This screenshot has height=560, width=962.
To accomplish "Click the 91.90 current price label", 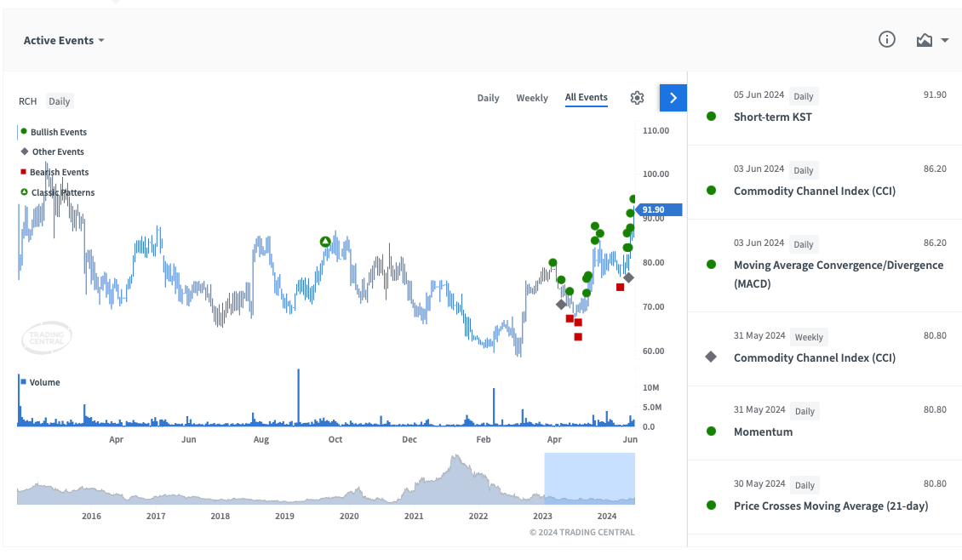I will [x=658, y=209].
